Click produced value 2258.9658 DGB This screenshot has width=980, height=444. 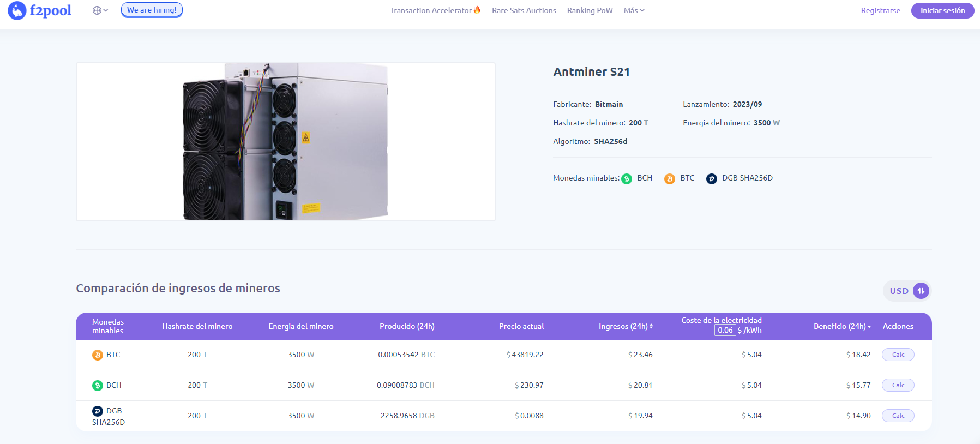click(x=407, y=416)
